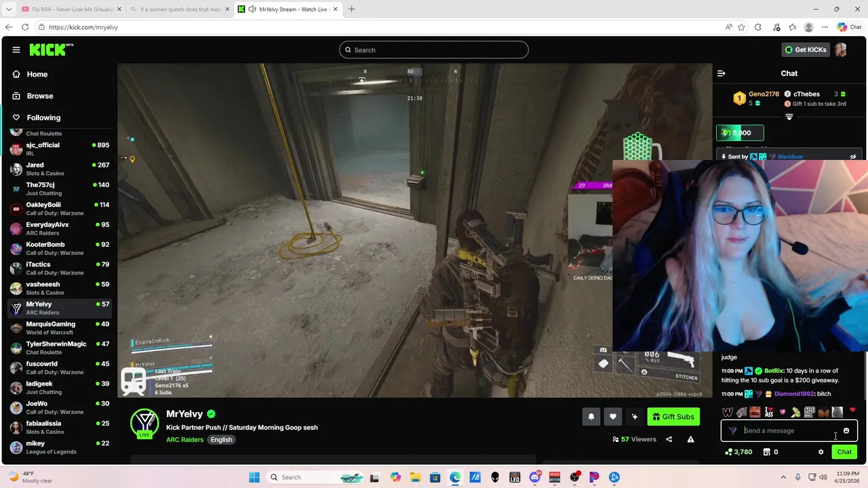This screenshot has height=488, width=868.
Task: Click the Get KICKs button
Action: click(806, 49)
